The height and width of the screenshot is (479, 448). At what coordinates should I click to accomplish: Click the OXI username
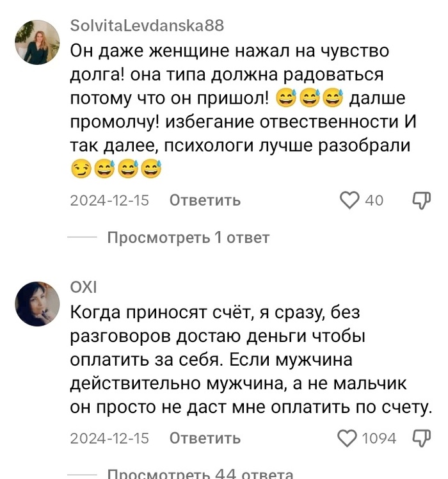coord(83,288)
